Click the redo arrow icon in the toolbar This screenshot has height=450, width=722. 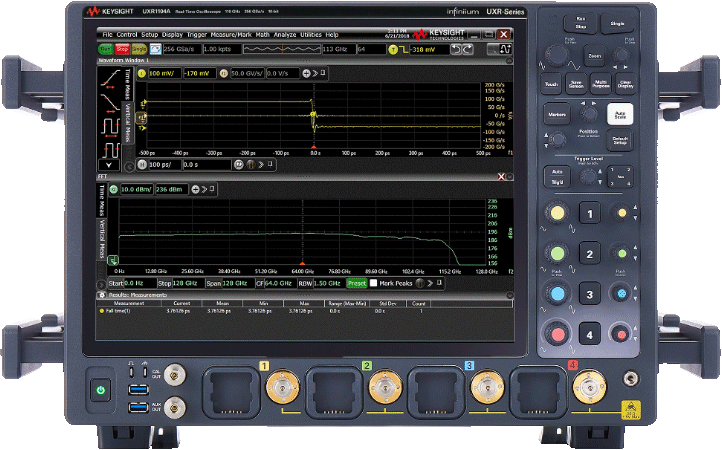467,49
